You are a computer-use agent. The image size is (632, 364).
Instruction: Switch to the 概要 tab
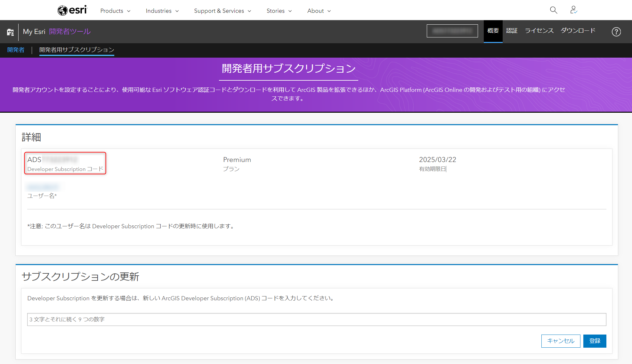[x=493, y=31]
